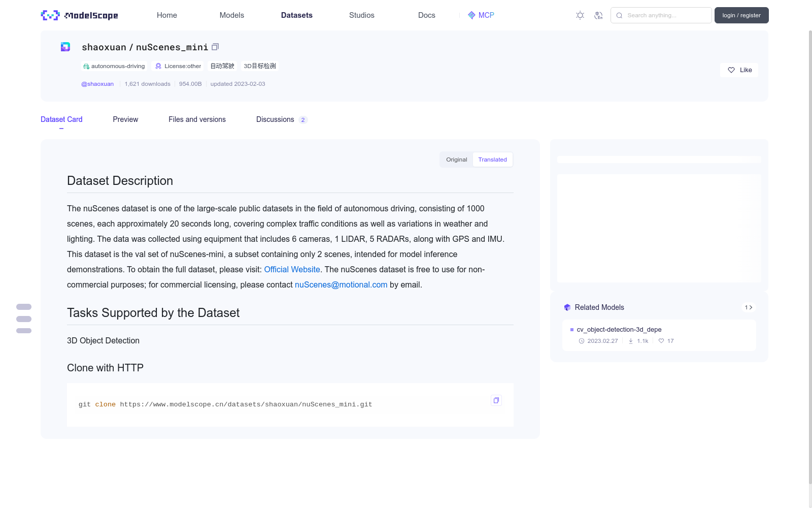The width and height of the screenshot is (812, 508).
Task: Open the Discussions tab
Action: click(282, 119)
